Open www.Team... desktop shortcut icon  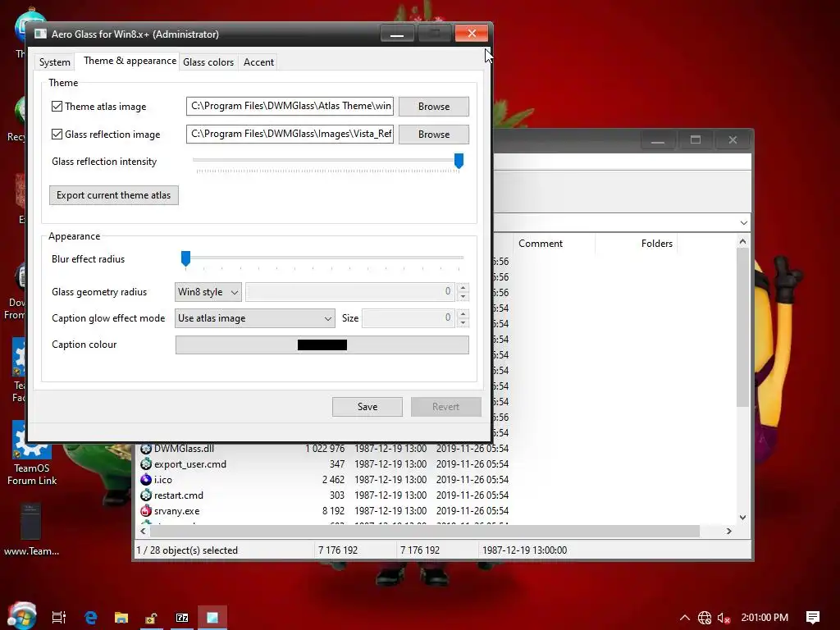[x=31, y=529]
